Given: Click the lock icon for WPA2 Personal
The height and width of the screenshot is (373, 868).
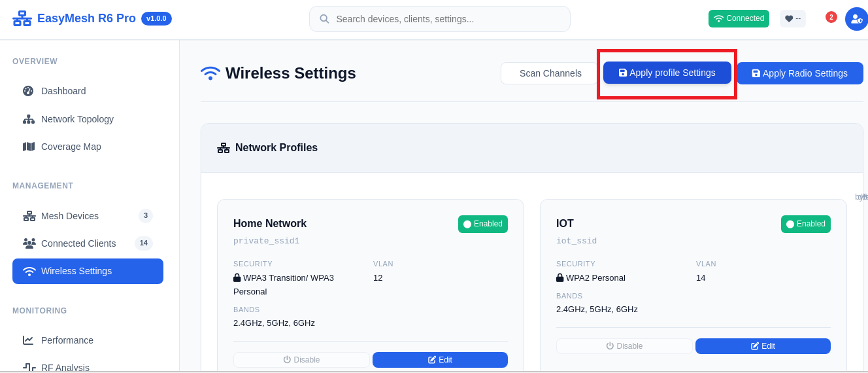Looking at the screenshot, I should [560, 277].
